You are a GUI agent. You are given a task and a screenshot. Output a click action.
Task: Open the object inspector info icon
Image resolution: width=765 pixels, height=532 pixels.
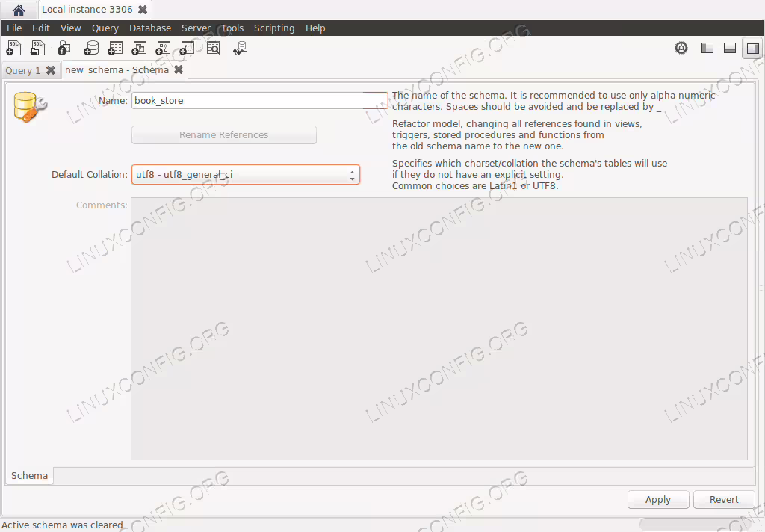64,48
